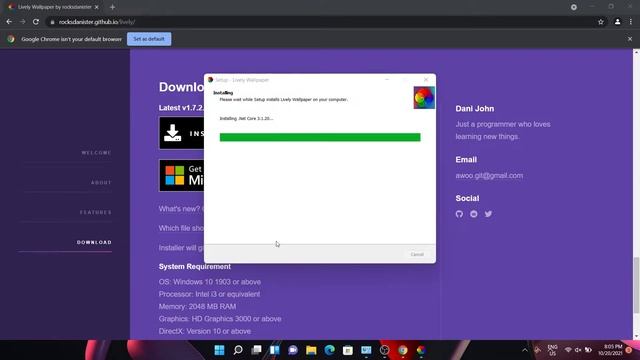Open taskbar Search
Viewport: 640px width, 360px height.
[x=238, y=350]
